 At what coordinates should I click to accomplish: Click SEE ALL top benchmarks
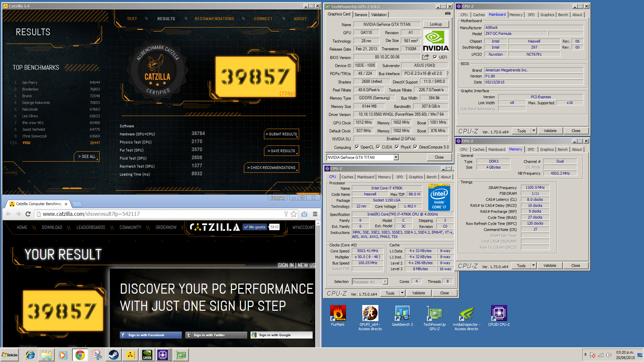pos(87,157)
